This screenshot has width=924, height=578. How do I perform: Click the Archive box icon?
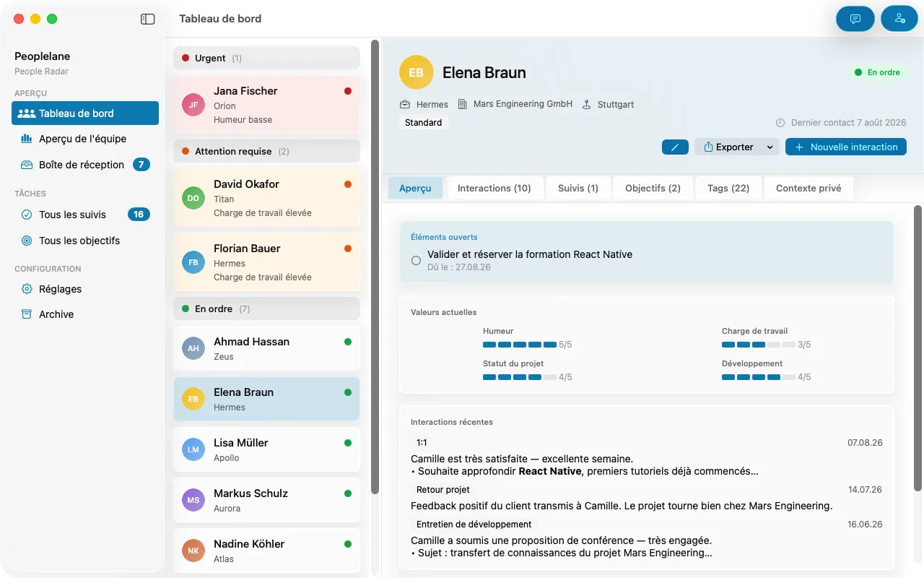(27, 314)
